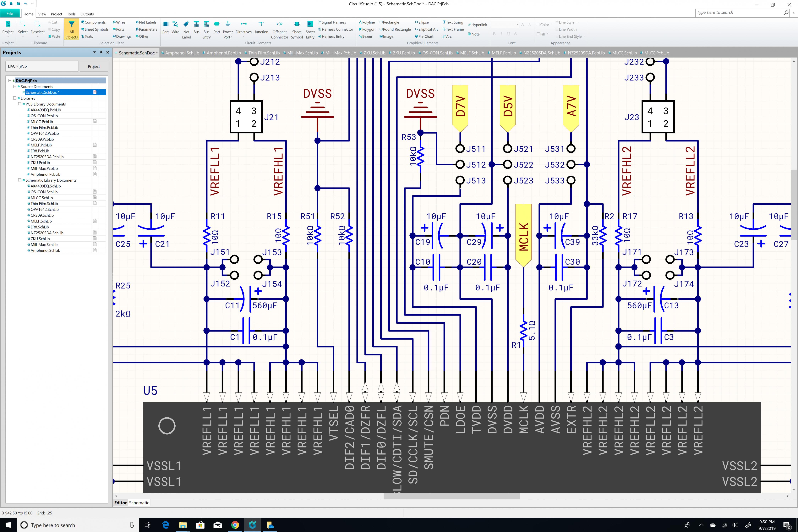The width and height of the screenshot is (798, 532).
Task: Click the Project button in Projects panel
Action: tap(94, 67)
